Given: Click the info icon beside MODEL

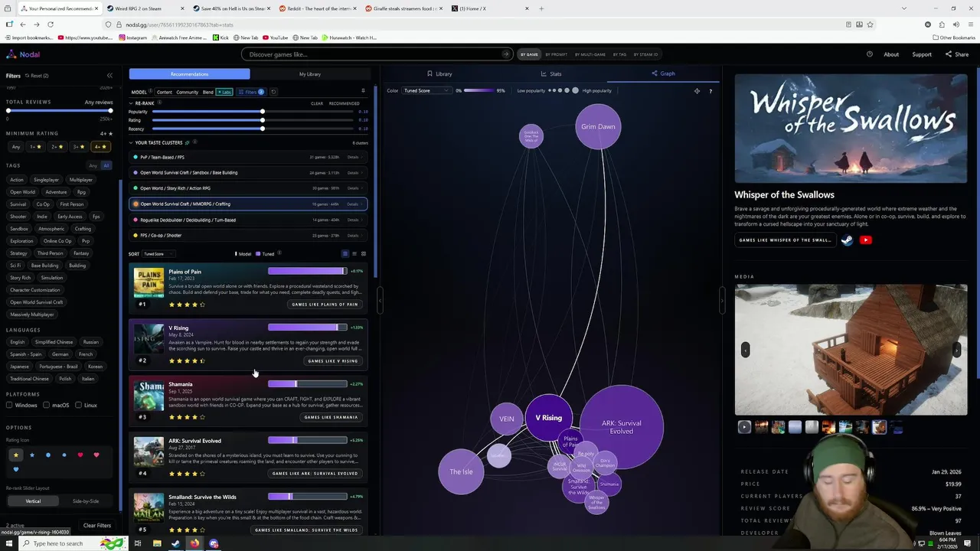Looking at the screenshot, I should tap(150, 92).
